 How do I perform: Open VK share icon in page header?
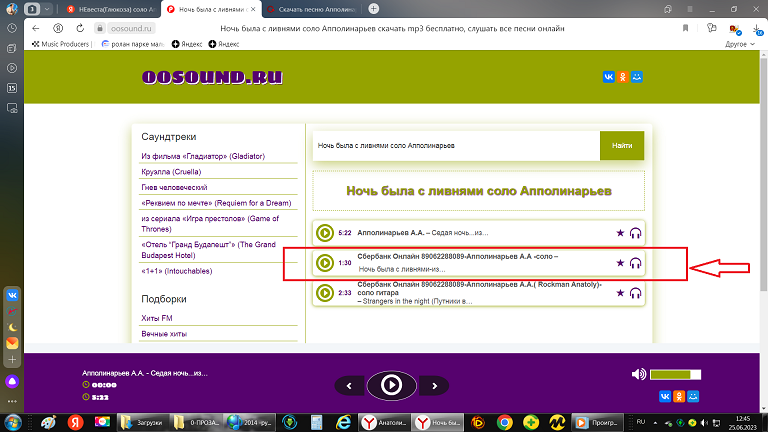608,77
